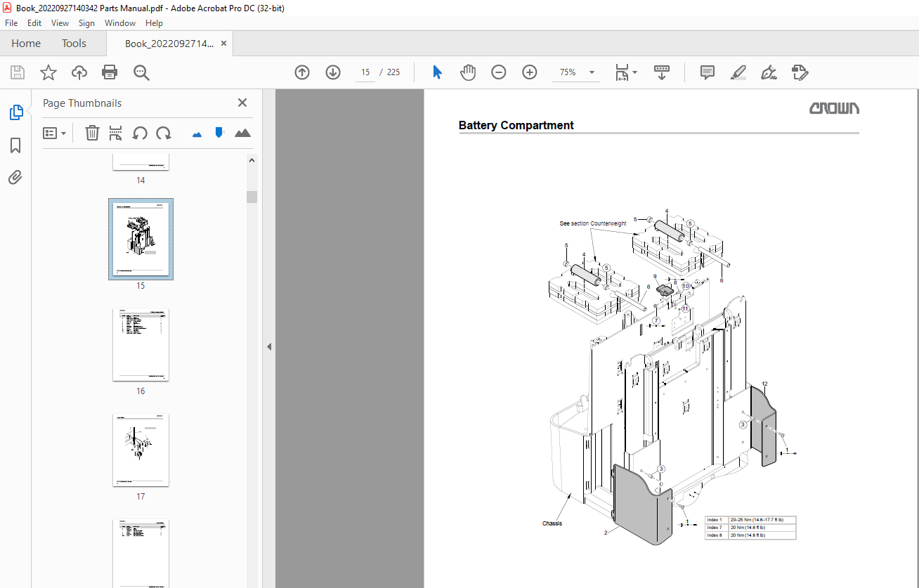Open the View menu
The height and width of the screenshot is (588, 919).
click(60, 23)
